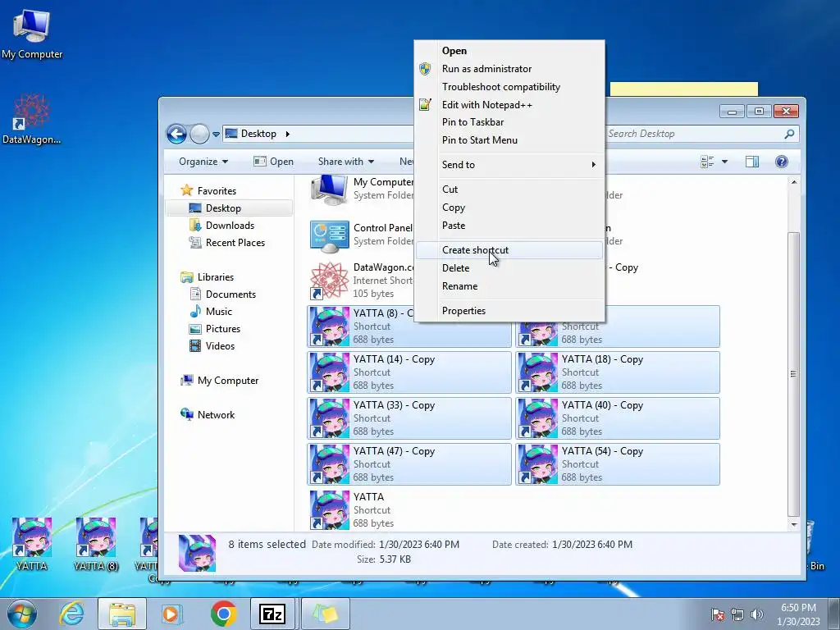This screenshot has width=840, height=630.
Task: Select YATTA (33) - Copy shortcut
Action: [409, 418]
